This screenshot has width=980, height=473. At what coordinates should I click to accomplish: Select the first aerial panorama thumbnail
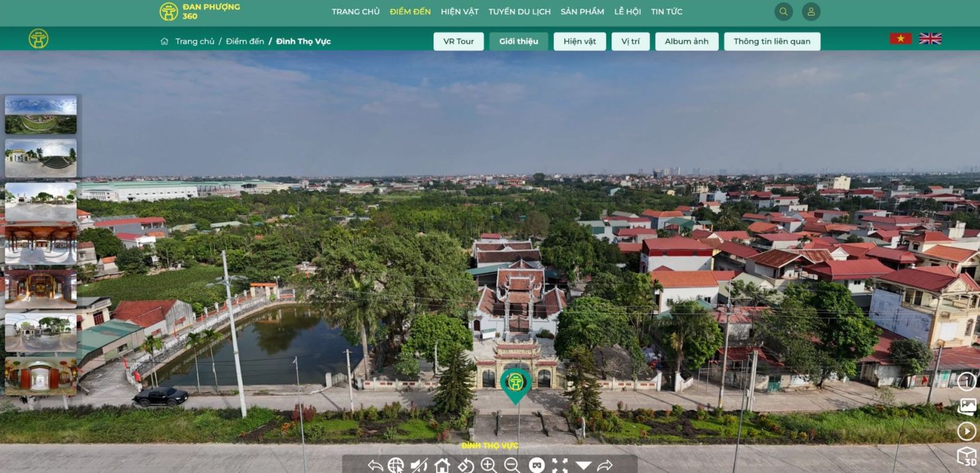coord(41,115)
